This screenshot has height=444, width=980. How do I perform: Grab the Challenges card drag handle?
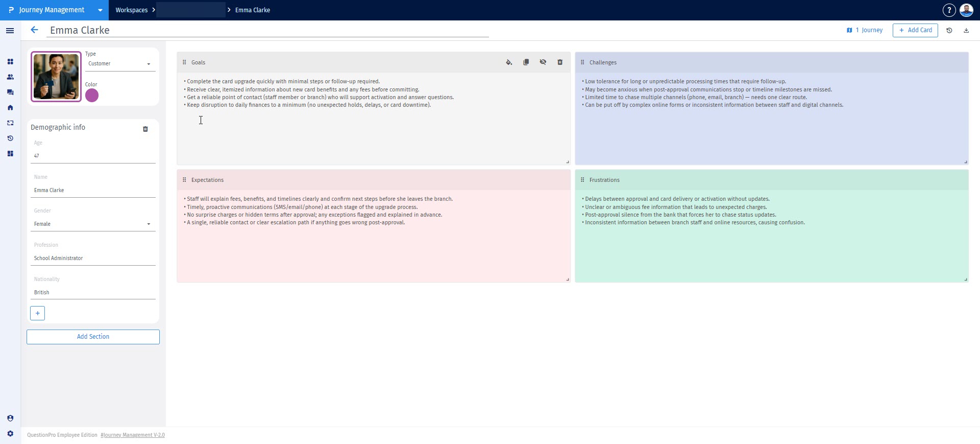click(x=582, y=62)
